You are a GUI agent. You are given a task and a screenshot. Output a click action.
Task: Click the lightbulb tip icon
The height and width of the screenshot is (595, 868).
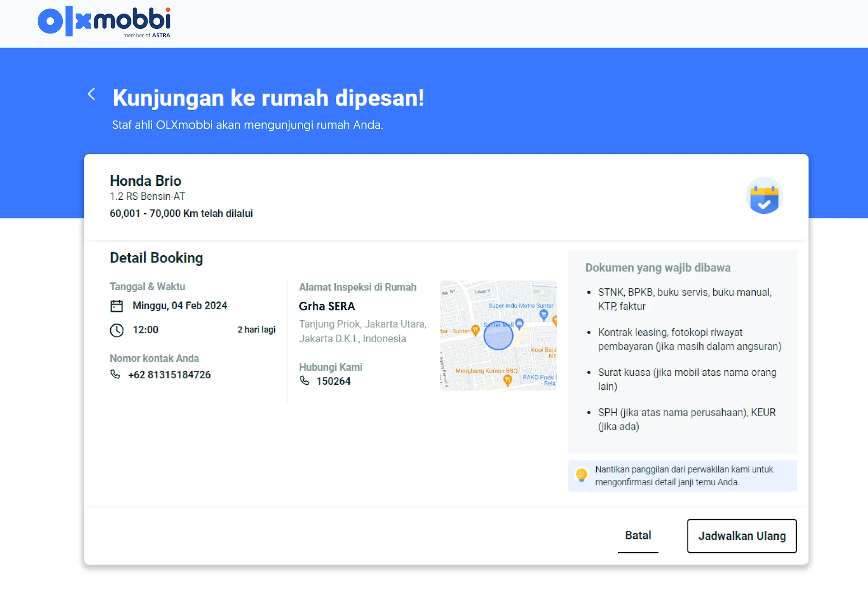pos(581,475)
